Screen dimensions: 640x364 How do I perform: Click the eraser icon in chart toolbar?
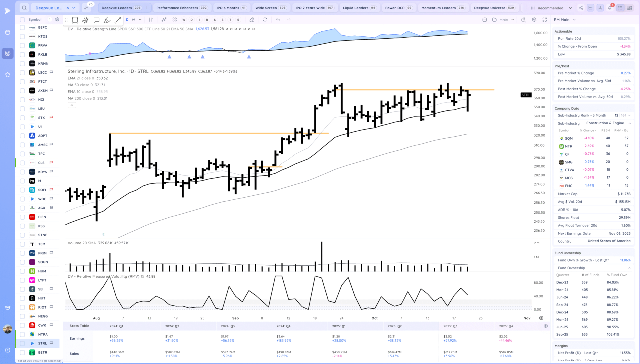252,20
